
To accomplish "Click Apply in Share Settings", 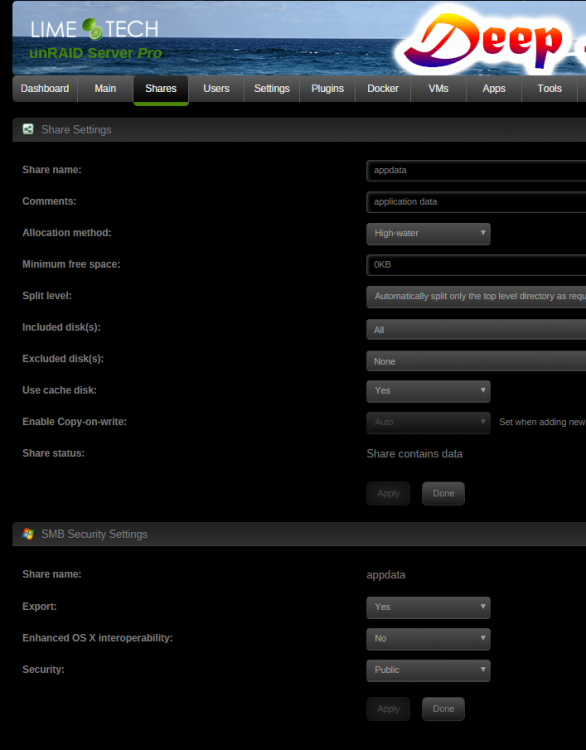I will (x=388, y=493).
